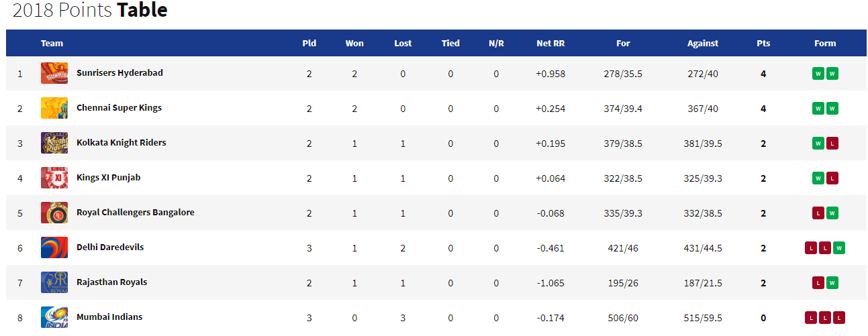Image resolution: width=868 pixels, height=336 pixels.
Task: Click Delhi Daredevils' green W form badge
Action: pos(839,248)
